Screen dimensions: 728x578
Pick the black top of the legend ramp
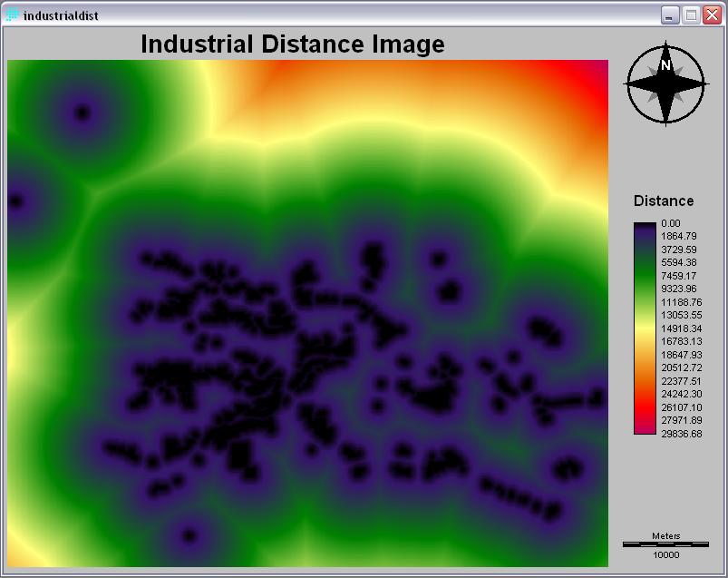point(644,225)
